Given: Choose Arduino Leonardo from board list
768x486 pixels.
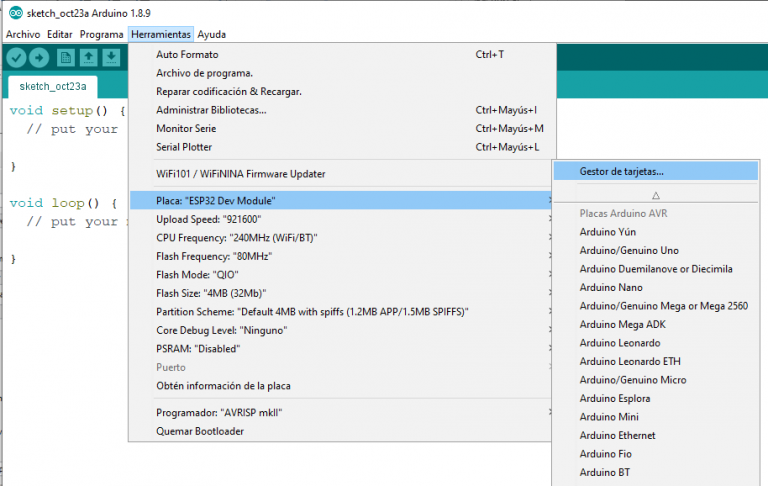Looking at the screenshot, I should click(619, 343).
